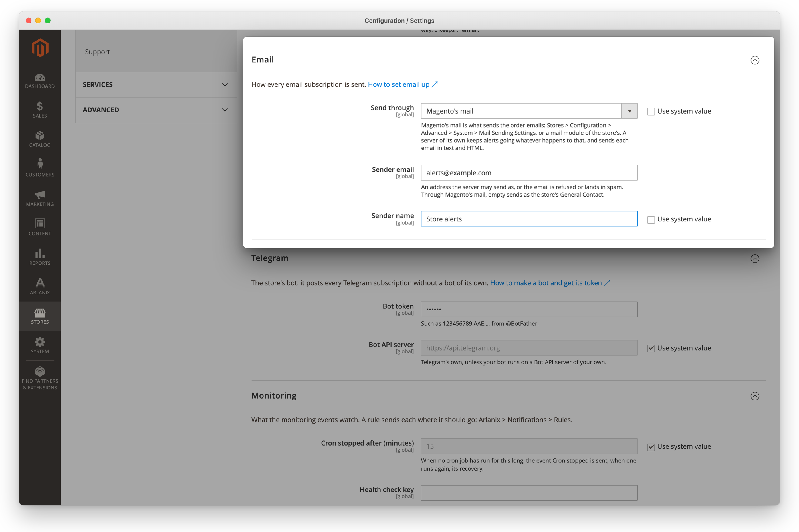Screen dimensions: 799x532
Task: Click the Monitoring section heading
Action: click(274, 396)
